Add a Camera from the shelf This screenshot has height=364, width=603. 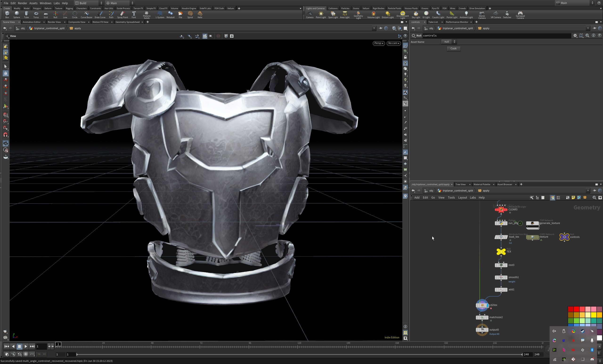[x=310, y=15]
